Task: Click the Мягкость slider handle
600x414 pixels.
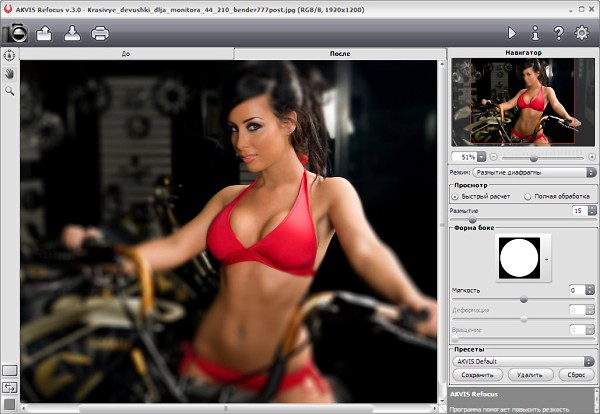Action: pyautogui.click(x=523, y=299)
